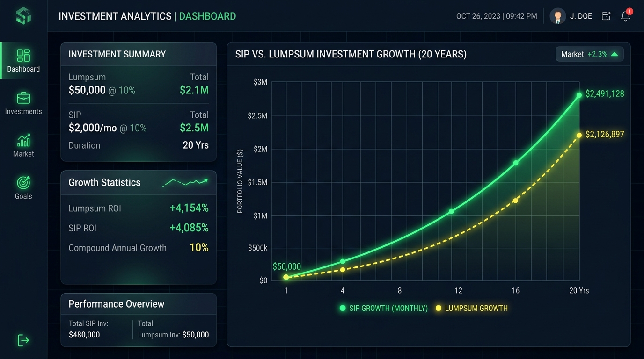Click the Lumpsum endpoint labeled $2,126,897
The height and width of the screenshot is (359, 644).
(579, 135)
